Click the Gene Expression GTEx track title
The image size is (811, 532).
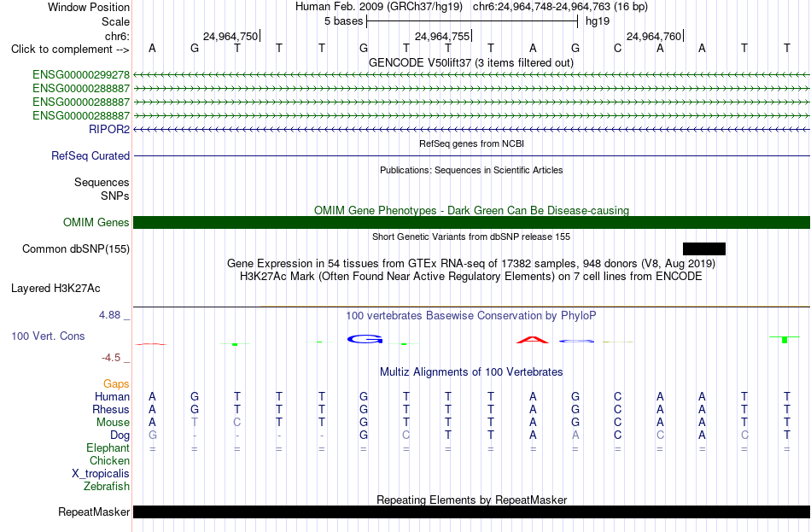[x=471, y=263]
